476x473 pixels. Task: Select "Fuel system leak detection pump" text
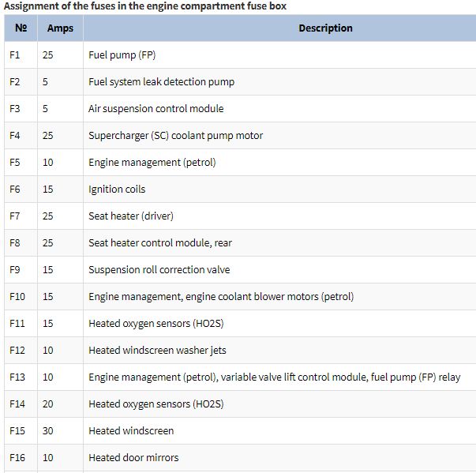(x=162, y=82)
